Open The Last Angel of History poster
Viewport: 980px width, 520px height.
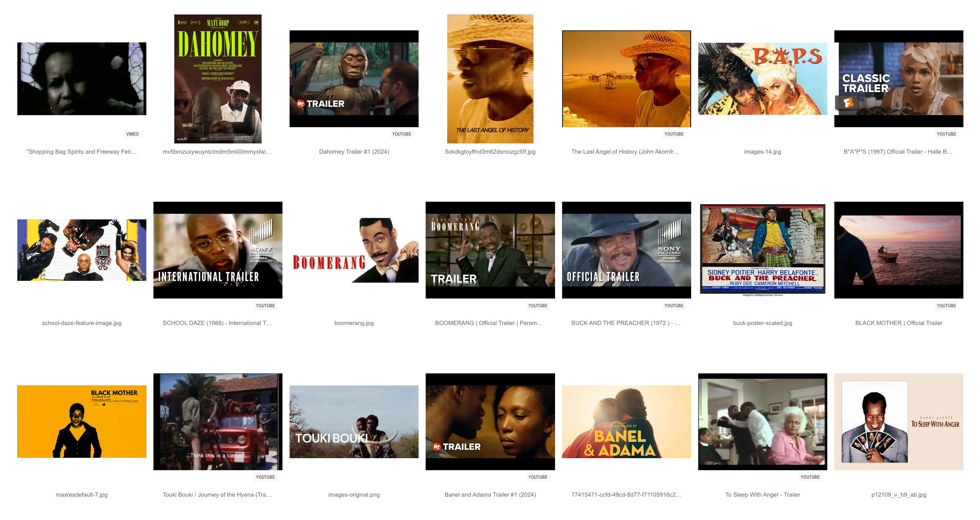490,79
